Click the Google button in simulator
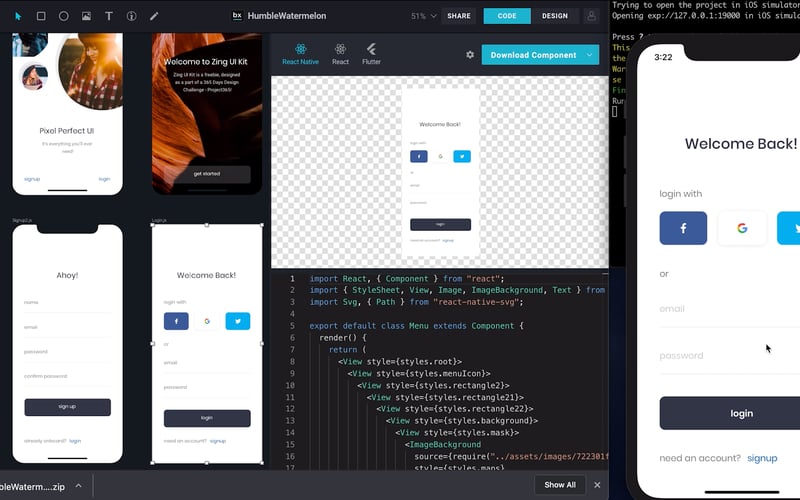Image resolution: width=800 pixels, height=500 pixels. point(742,228)
